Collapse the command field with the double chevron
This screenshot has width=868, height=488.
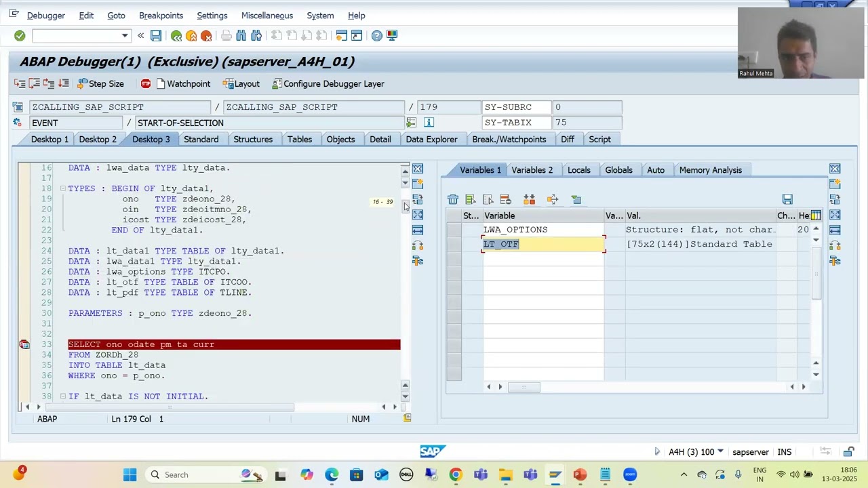140,35
